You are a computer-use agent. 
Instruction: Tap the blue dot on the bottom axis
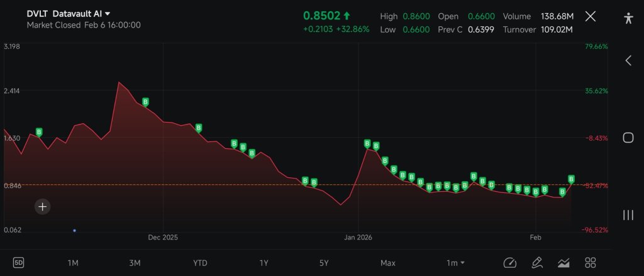[74, 231]
